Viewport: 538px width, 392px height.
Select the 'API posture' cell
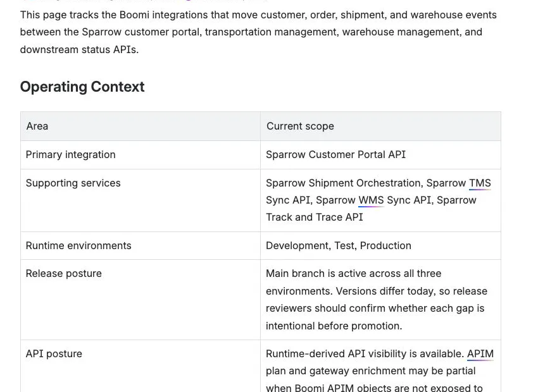coord(141,366)
